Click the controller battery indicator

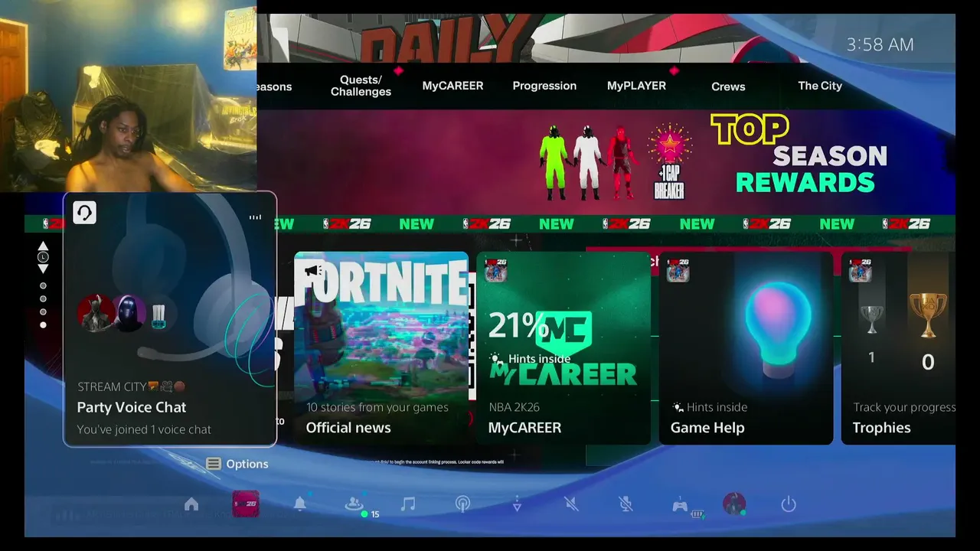[x=697, y=514]
